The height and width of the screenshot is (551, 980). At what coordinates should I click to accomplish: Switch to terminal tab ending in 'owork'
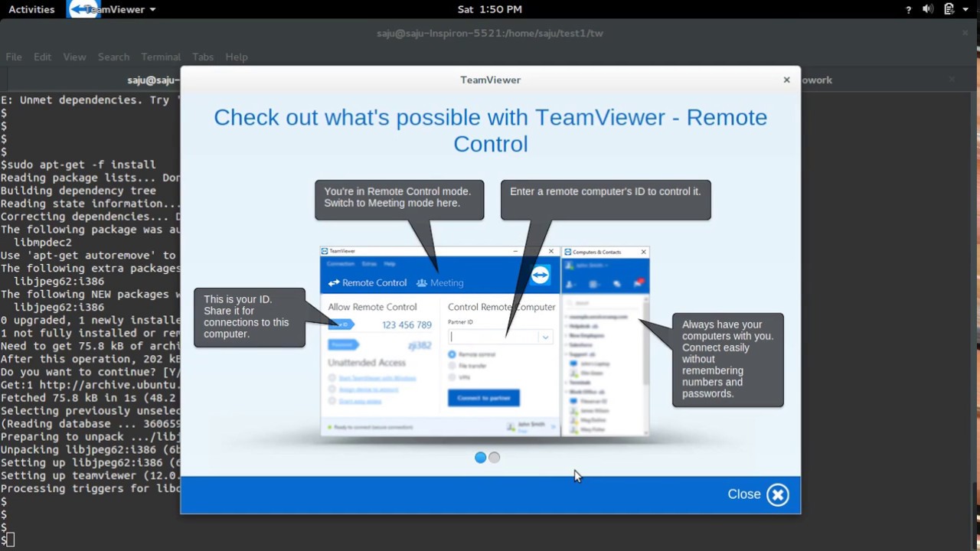(816, 80)
